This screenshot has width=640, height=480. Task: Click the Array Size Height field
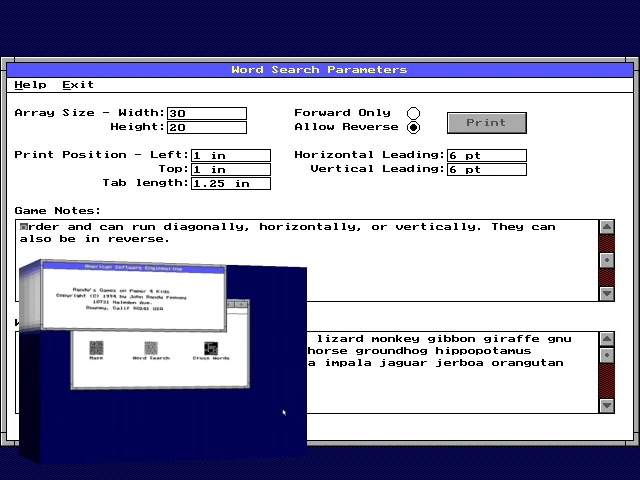[x=207, y=127]
